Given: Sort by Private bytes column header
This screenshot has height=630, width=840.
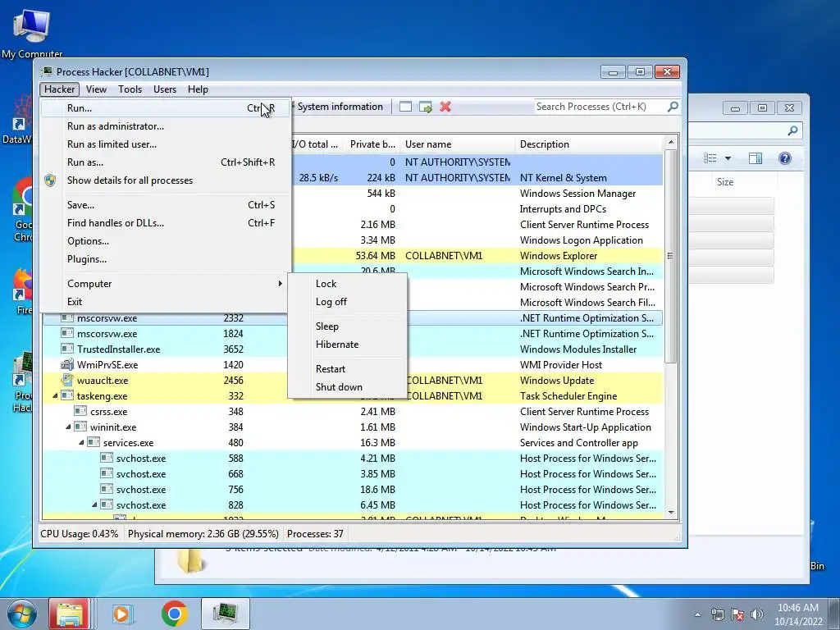Looking at the screenshot, I should tap(372, 144).
